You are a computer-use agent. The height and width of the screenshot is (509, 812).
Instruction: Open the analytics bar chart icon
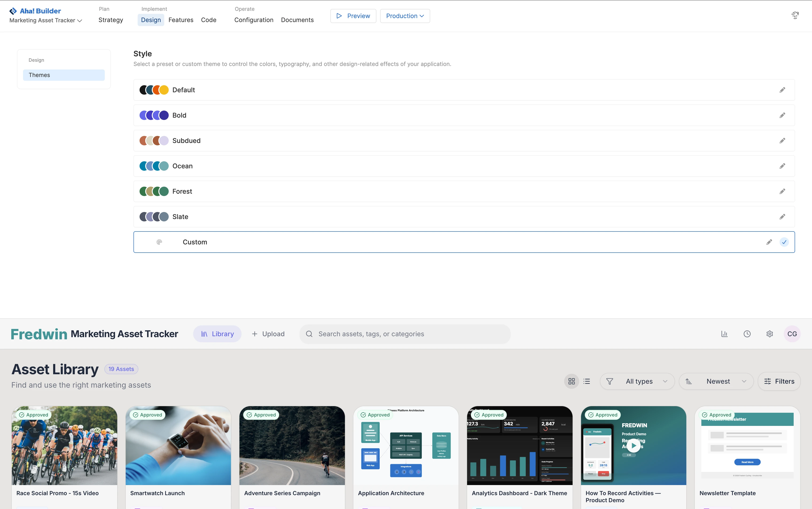point(724,334)
